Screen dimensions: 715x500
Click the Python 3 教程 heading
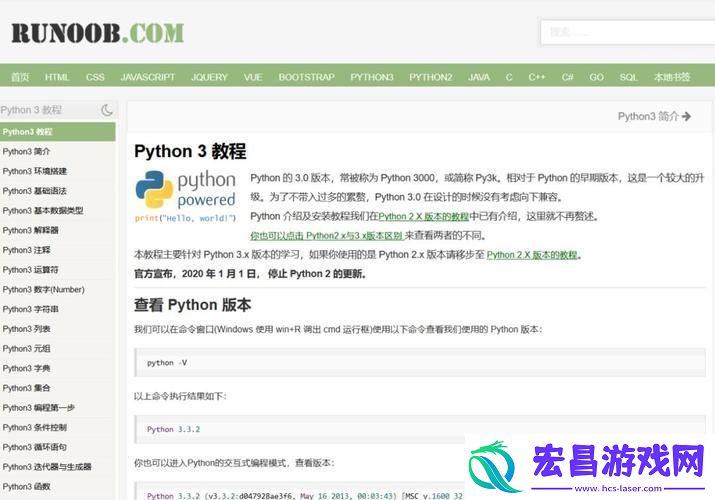(190, 151)
